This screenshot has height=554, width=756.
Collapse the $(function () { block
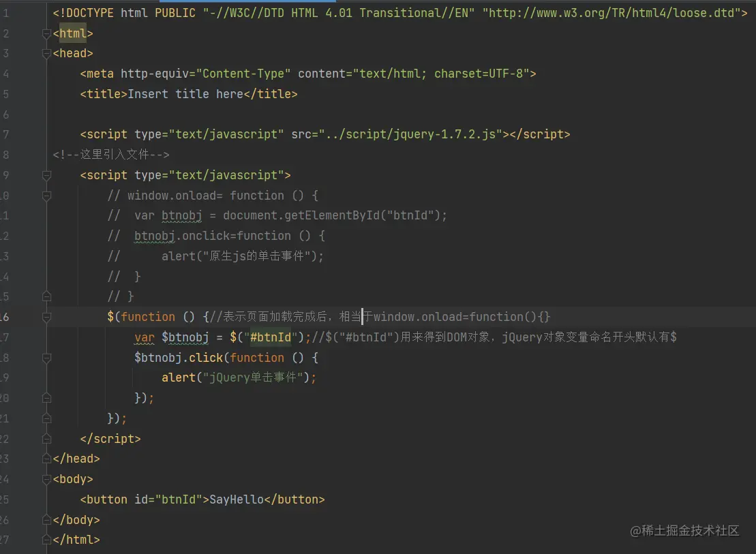[47, 318]
